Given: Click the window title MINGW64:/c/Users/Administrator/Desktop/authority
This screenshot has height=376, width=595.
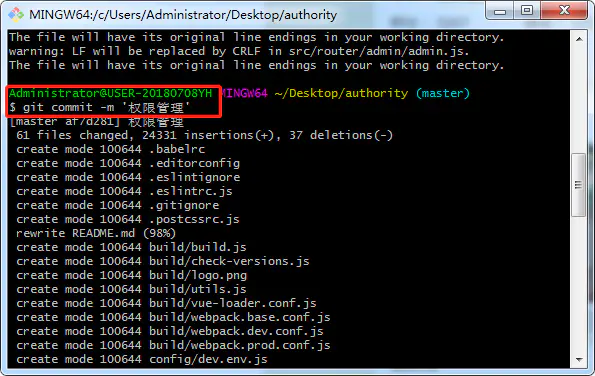Looking at the screenshot, I should point(183,15).
